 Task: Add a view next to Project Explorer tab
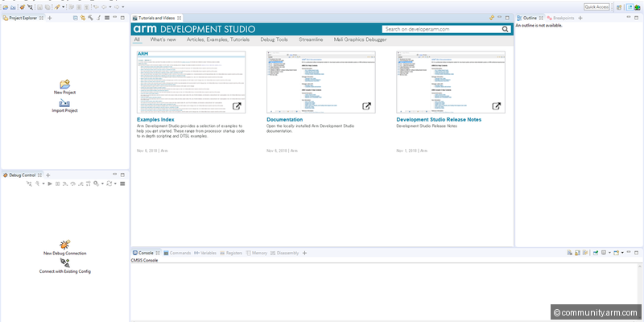coord(50,18)
